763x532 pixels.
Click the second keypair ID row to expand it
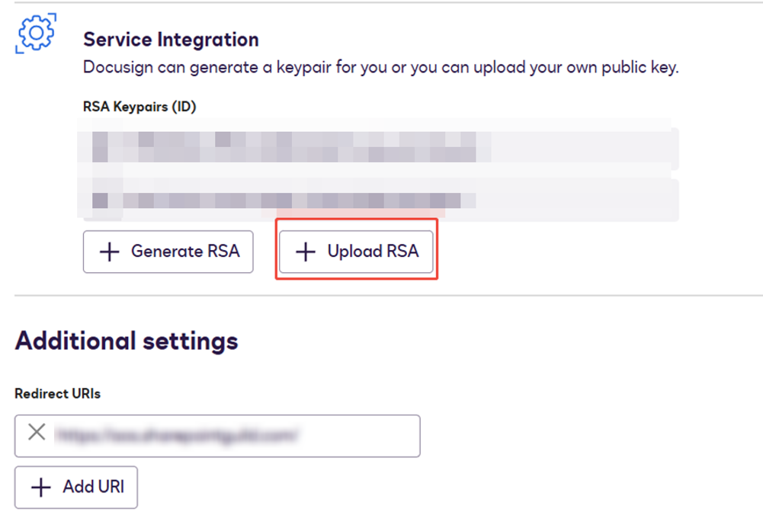point(305,200)
